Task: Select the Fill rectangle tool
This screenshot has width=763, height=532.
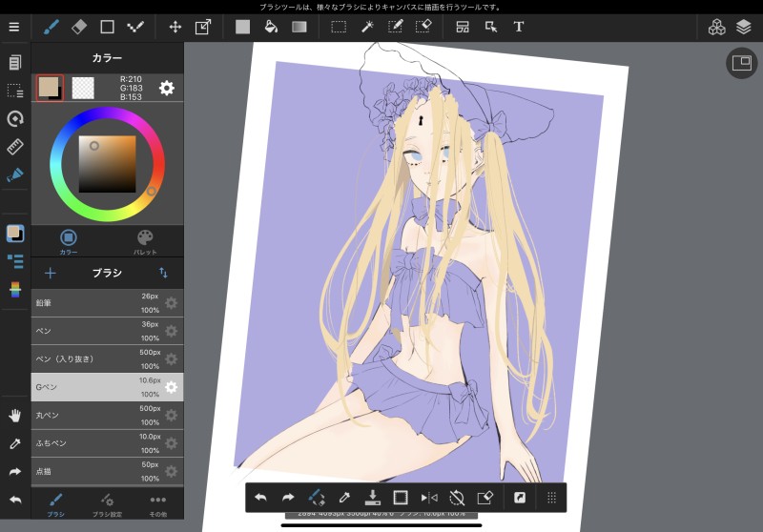Action: click(x=242, y=27)
